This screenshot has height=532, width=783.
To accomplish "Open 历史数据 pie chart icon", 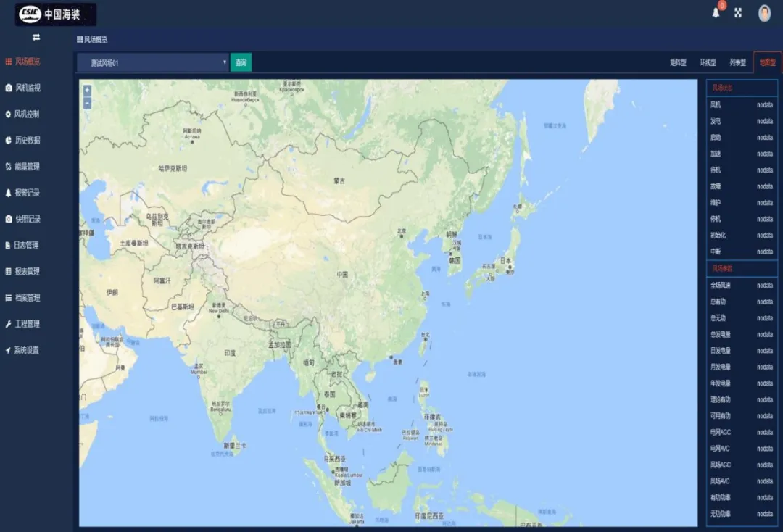I will [8, 140].
